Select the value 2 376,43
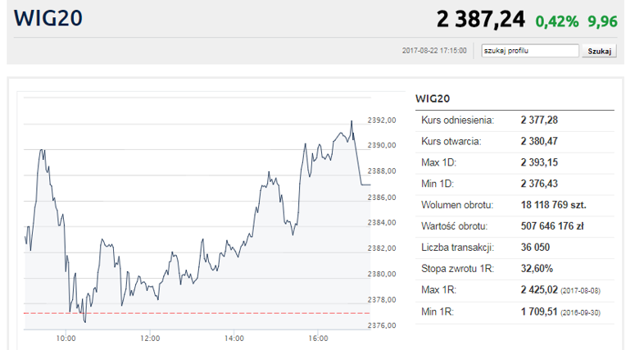The image size is (644, 350). point(539,184)
